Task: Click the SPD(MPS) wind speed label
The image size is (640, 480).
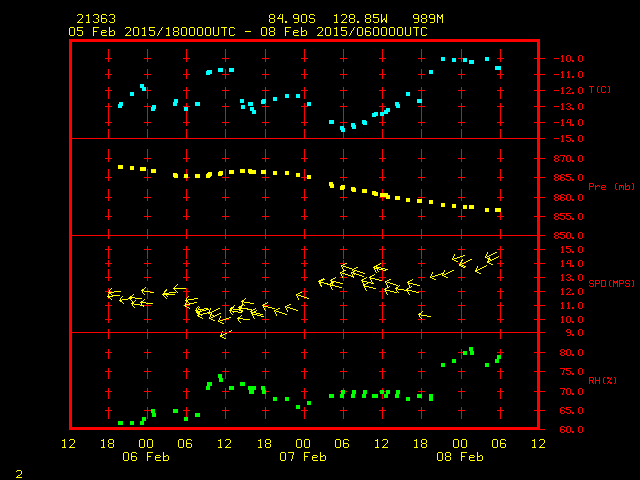Action: click(611, 283)
